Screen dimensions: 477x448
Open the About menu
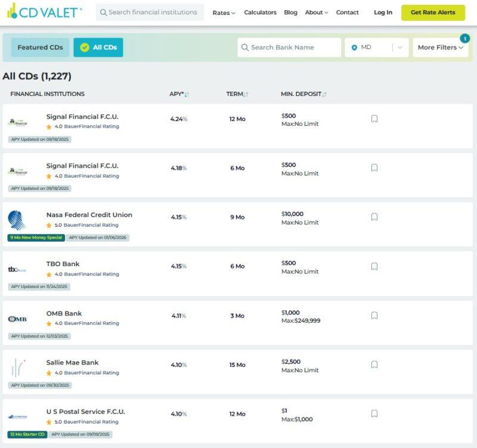click(316, 13)
